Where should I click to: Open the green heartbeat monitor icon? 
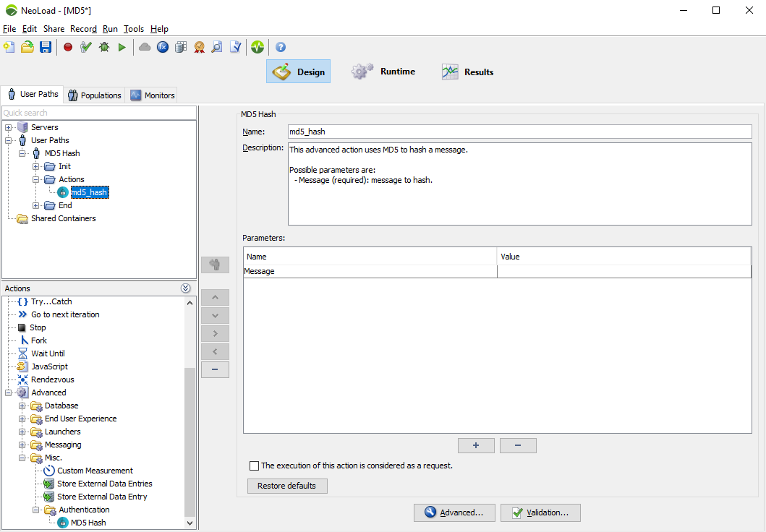pos(258,47)
